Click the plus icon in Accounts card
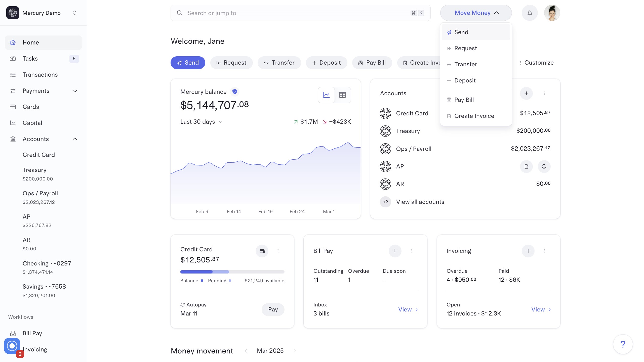 (526, 93)
